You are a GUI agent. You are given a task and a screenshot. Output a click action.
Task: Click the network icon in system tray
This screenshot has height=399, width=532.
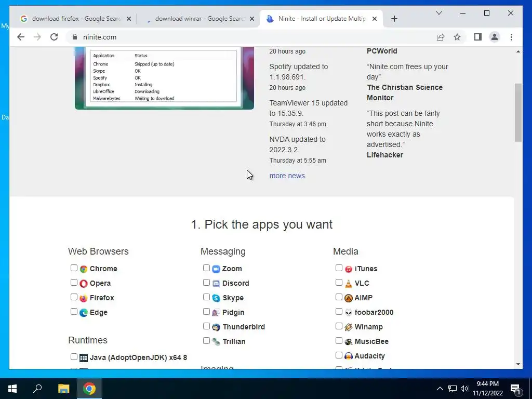pyautogui.click(x=453, y=389)
